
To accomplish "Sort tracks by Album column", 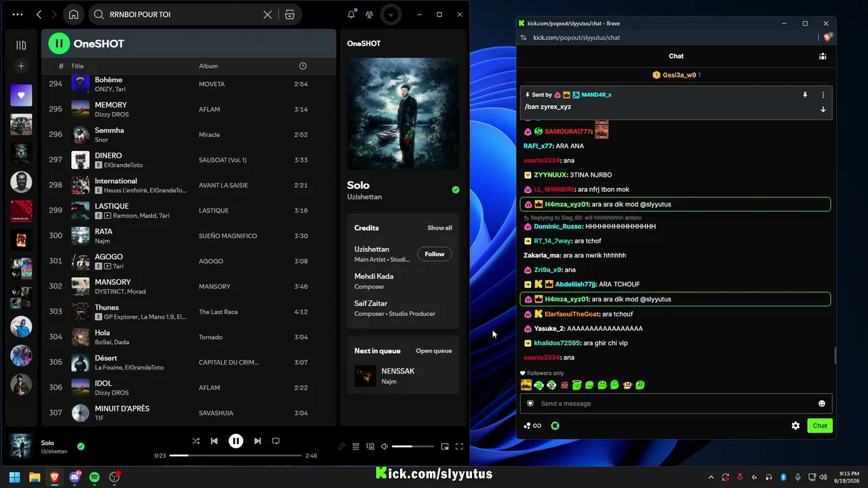I will [208, 66].
